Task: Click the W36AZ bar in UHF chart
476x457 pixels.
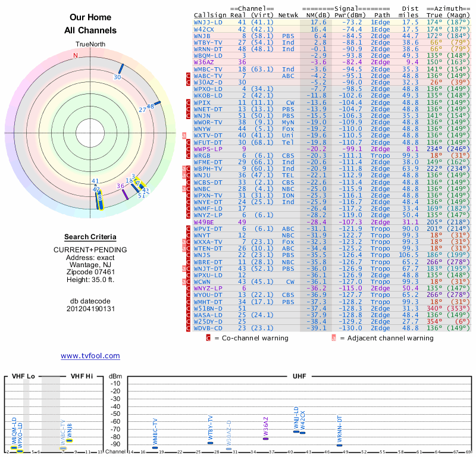Action: 266,439
